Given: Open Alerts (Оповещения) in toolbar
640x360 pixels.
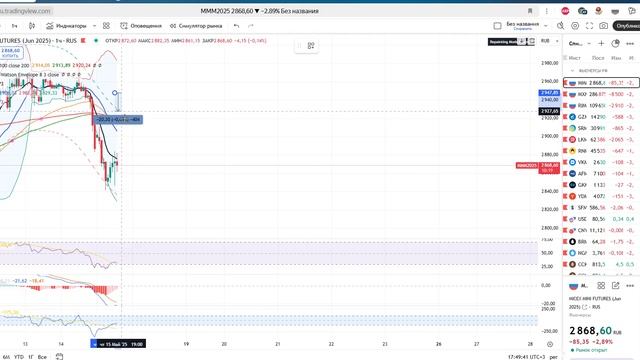Looking at the screenshot, I should pyautogui.click(x=141, y=26).
